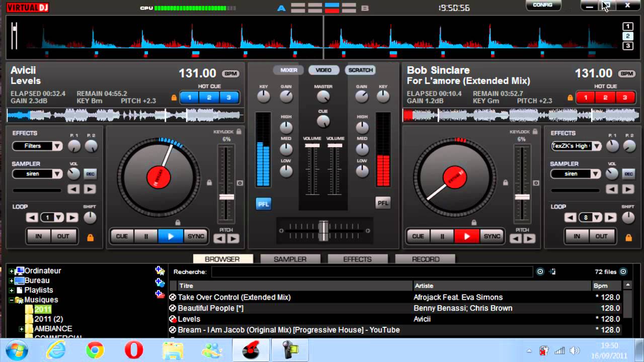Double the right deck loop length arrow
Image resolution: width=644 pixels, height=362 pixels.
[610, 218]
